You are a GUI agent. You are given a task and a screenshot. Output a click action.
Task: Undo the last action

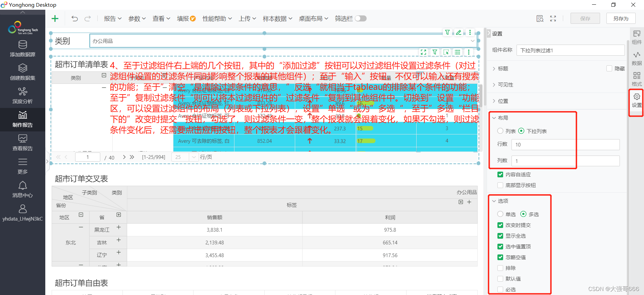[x=74, y=18]
